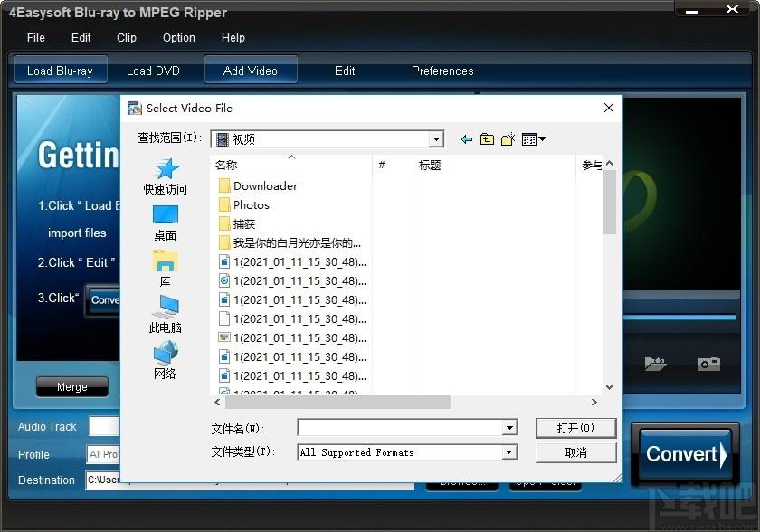Viewport: 760px width, 532px height.
Task: Click the scroll down arrow of file list
Action: click(x=609, y=386)
